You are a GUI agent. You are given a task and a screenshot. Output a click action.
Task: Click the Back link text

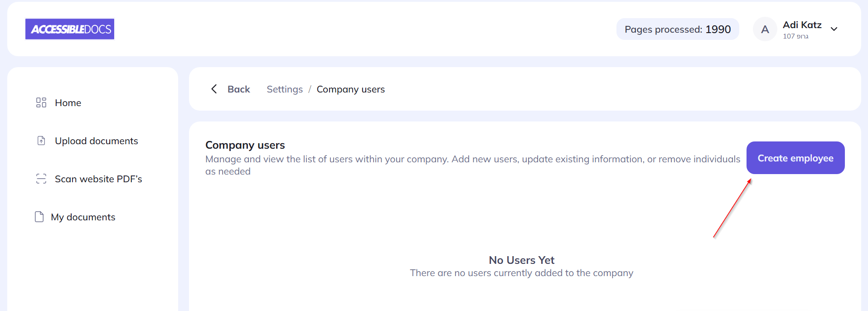238,89
